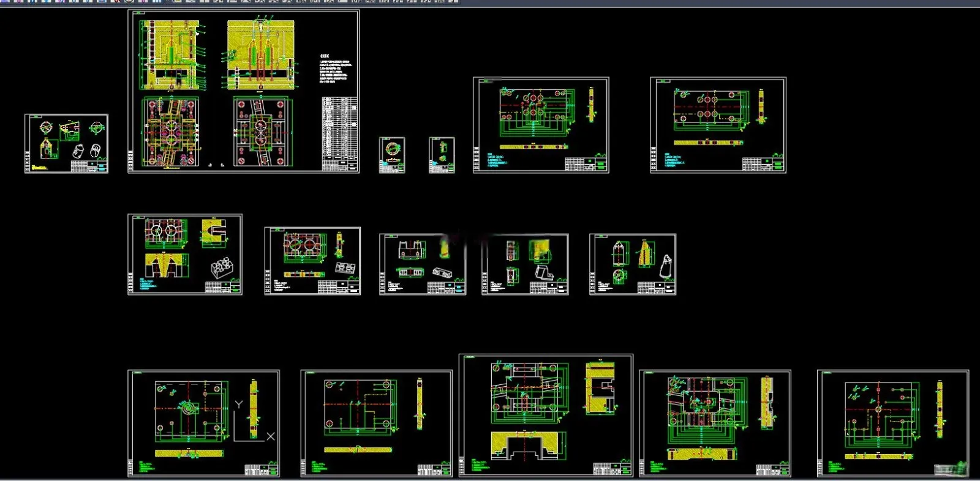This screenshot has height=481, width=980.
Task: Pick the upper-right section view of the assembly drawing
Action: point(262,55)
